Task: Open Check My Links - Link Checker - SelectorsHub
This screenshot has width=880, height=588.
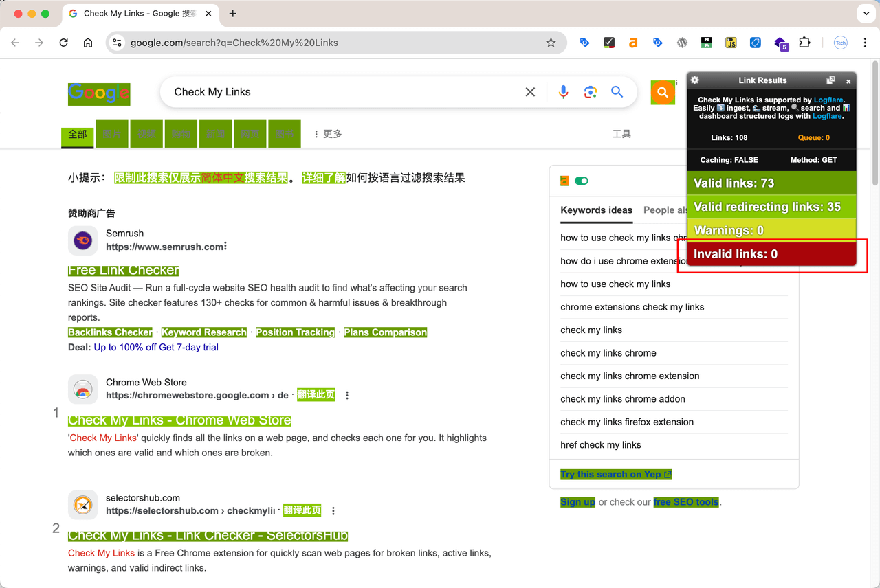Action: pos(208,536)
